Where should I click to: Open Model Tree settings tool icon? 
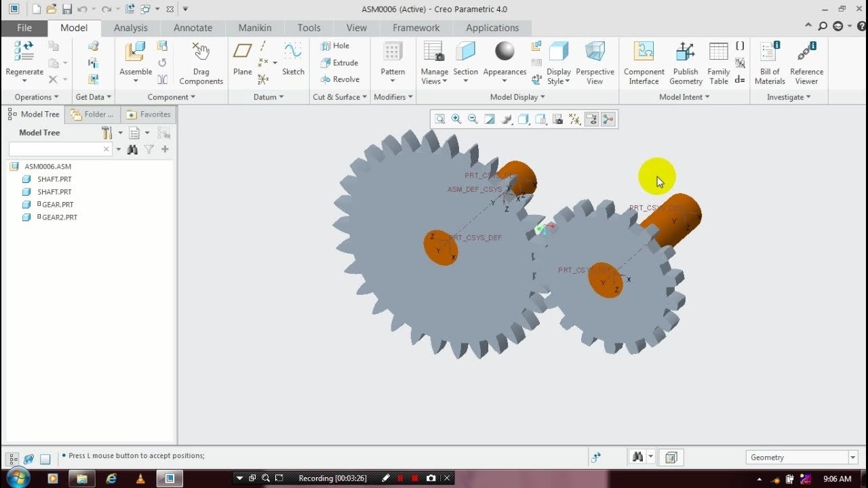(x=106, y=133)
